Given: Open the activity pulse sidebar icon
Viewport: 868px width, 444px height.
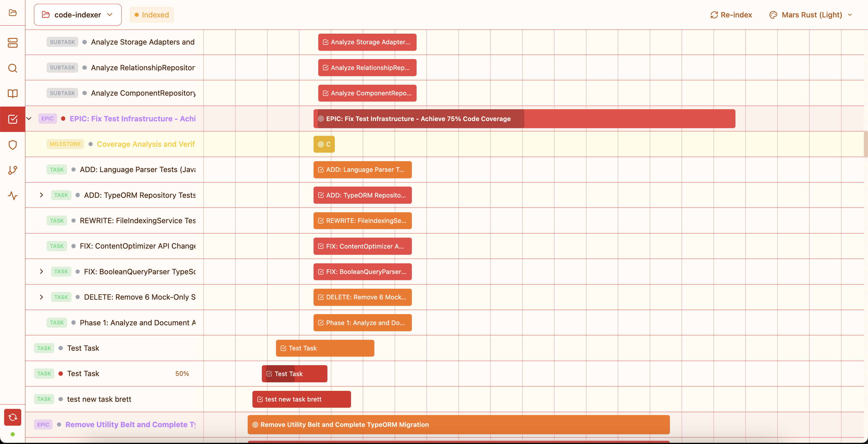Looking at the screenshot, I should (12, 196).
